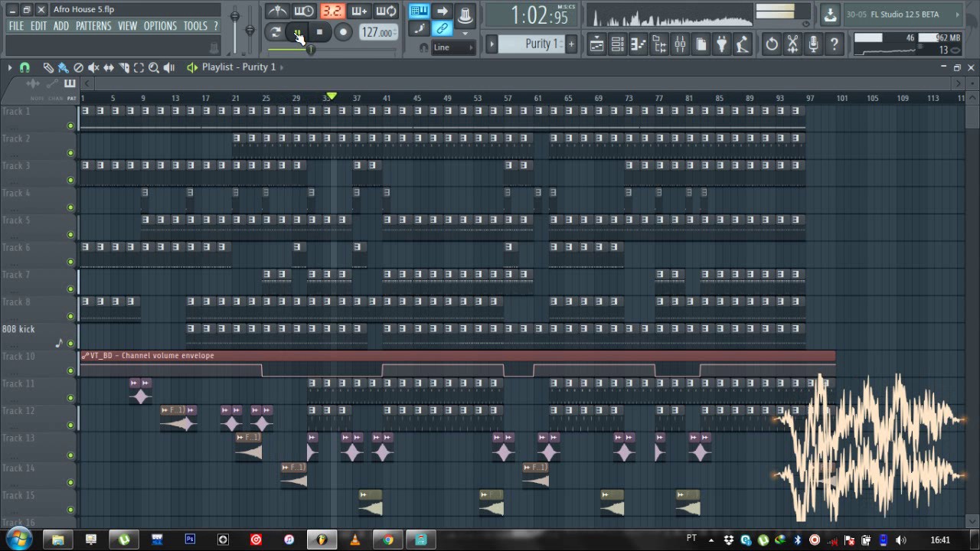The width and height of the screenshot is (980, 551).
Task: Open the Line snap dropdown
Action: (x=452, y=47)
